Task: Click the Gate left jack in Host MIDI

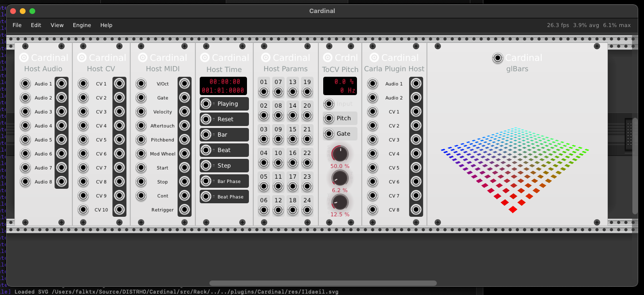Action: click(141, 98)
